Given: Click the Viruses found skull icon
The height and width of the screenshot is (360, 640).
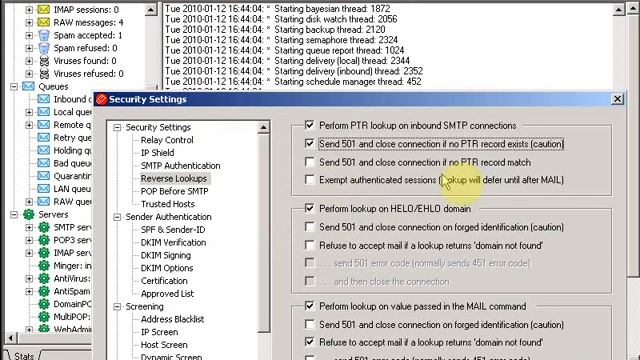Looking at the screenshot, I should [x=44, y=61].
